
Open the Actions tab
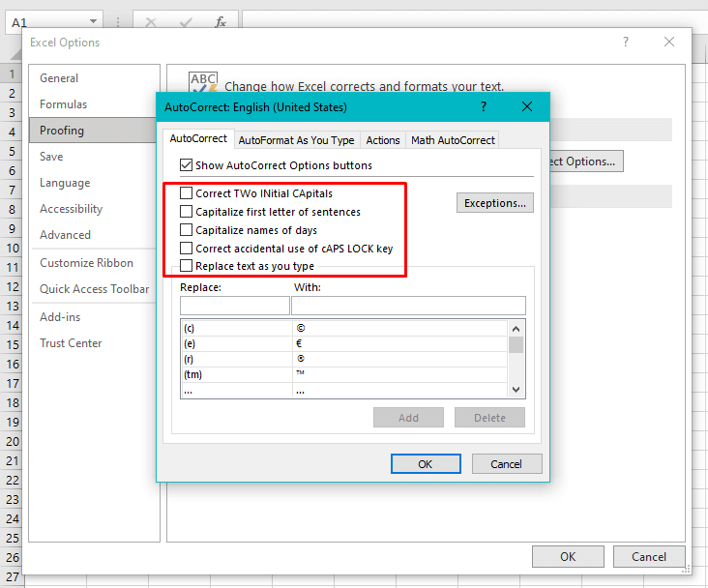[x=383, y=140]
